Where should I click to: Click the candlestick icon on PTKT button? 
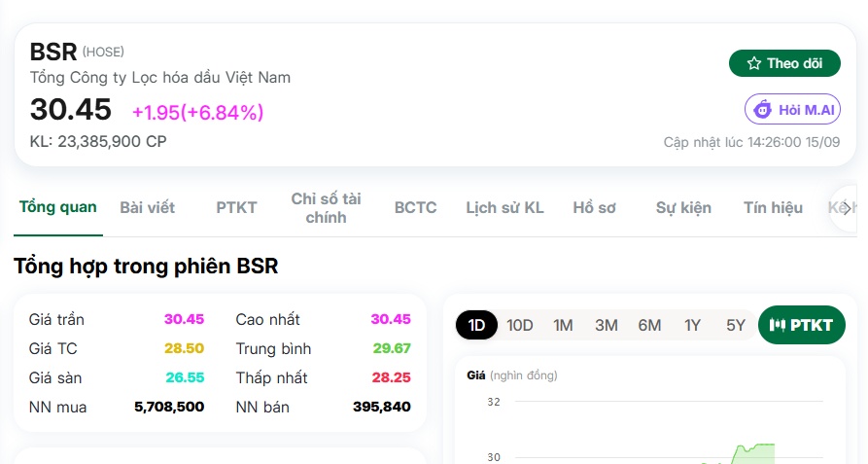778,325
